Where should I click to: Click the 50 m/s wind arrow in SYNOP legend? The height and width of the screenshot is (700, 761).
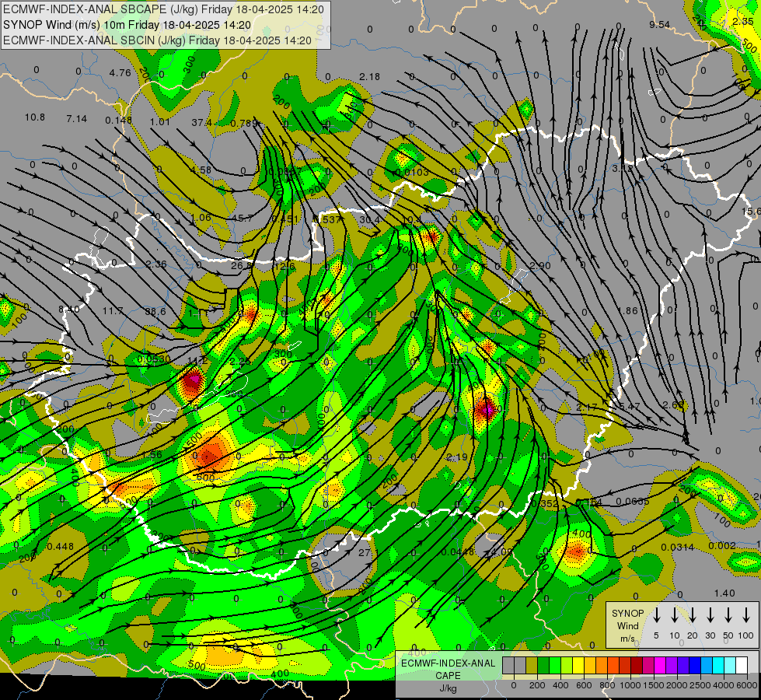pyautogui.click(x=728, y=615)
